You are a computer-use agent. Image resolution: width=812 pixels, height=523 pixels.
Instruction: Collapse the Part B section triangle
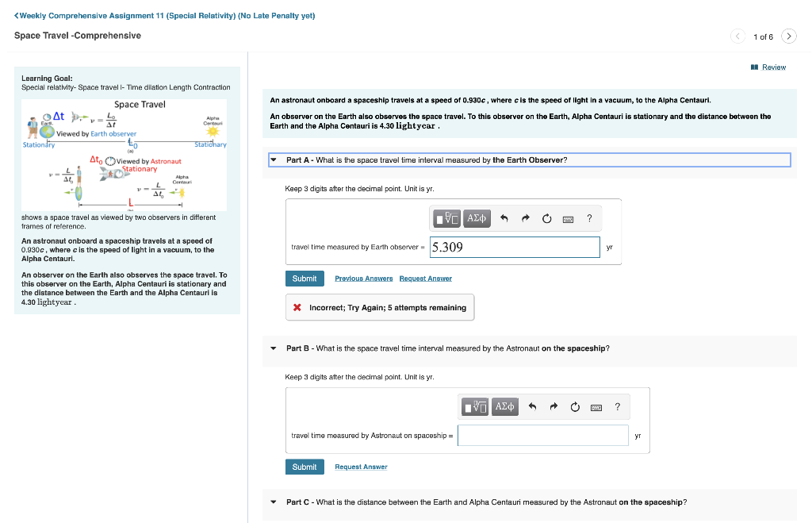click(274, 348)
